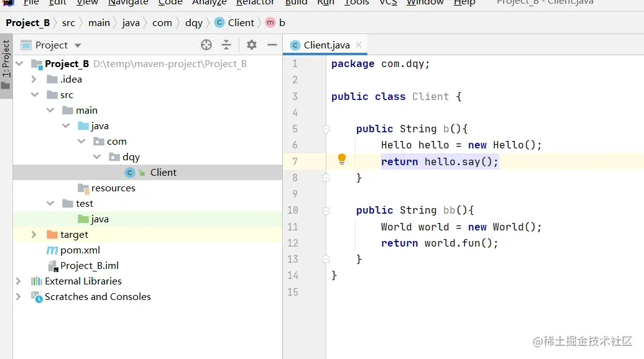Click the blue main java source folder icon
The height and width of the screenshot is (359, 644).
coord(83,125)
